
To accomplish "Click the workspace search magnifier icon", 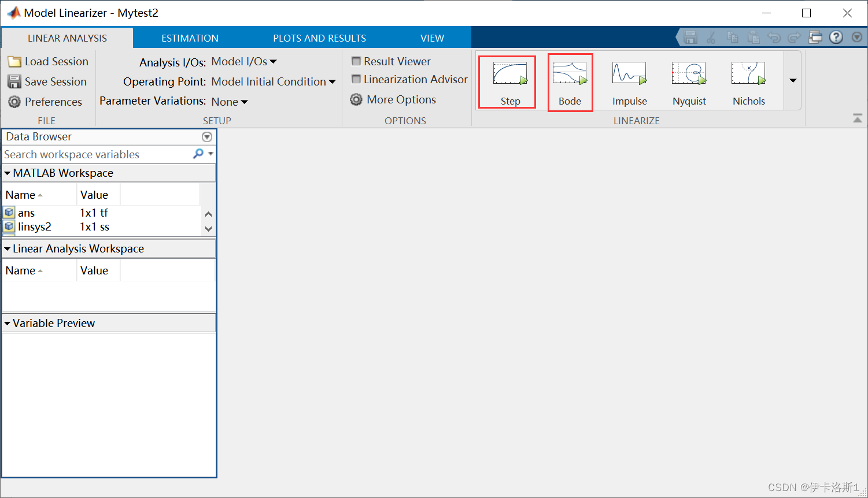I will click(198, 154).
